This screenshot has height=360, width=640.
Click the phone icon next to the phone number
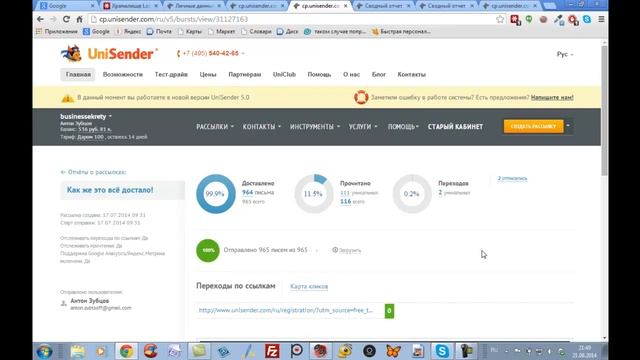(178, 53)
